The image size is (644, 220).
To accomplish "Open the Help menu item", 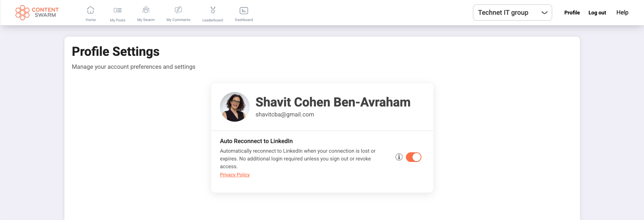I will point(622,13).
